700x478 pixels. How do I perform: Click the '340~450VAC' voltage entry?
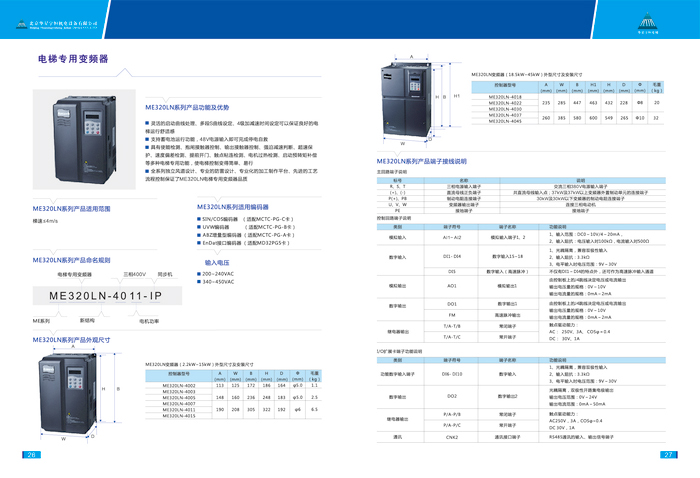click(216, 282)
